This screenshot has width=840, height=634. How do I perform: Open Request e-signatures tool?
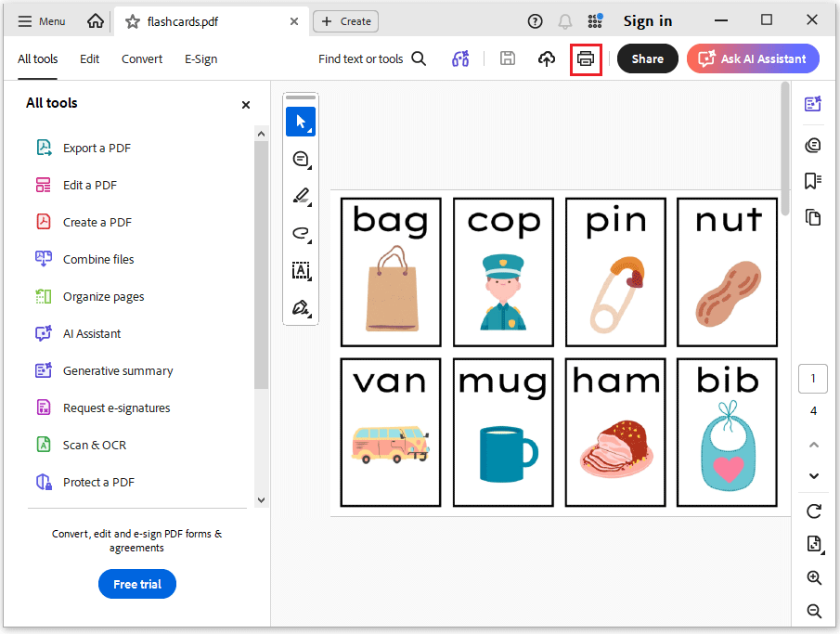103,408
